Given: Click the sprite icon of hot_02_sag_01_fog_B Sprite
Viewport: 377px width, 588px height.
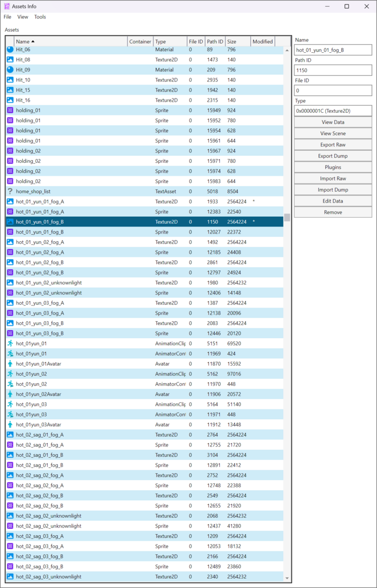Looking at the screenshot, I should (x=10, y=465).
